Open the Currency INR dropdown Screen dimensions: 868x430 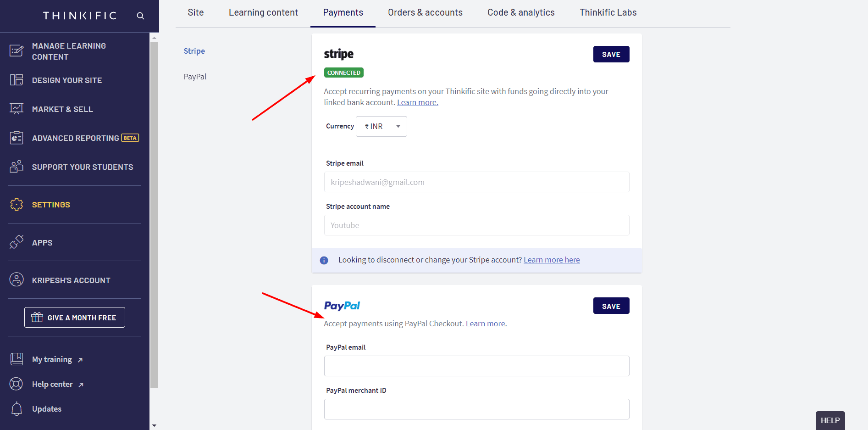click(x=381, y=126)
